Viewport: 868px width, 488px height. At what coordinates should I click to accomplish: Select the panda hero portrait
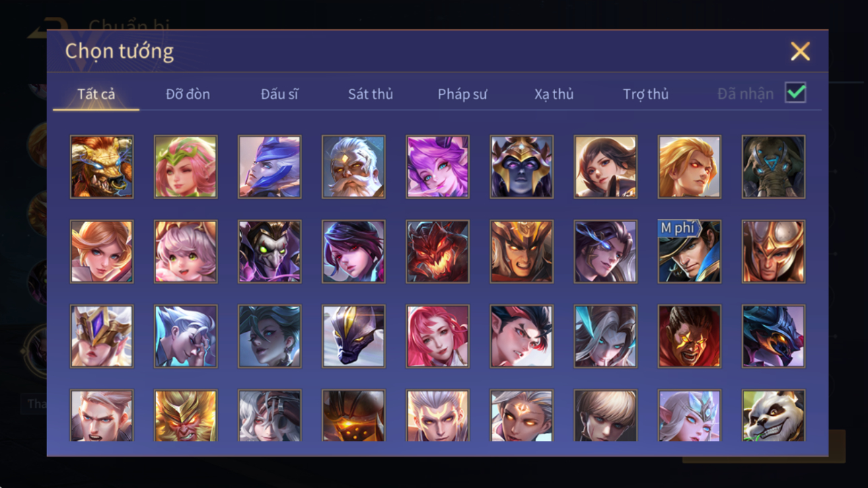click(x=773, y=416)
